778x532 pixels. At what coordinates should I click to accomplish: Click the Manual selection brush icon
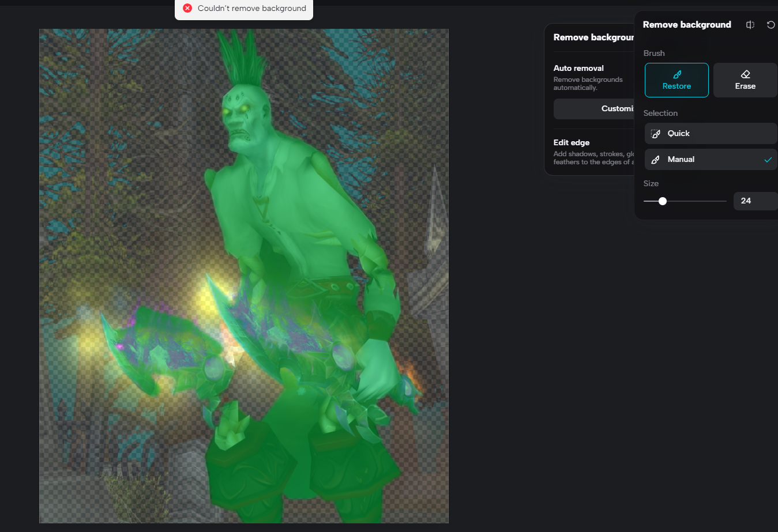(656, 160)
